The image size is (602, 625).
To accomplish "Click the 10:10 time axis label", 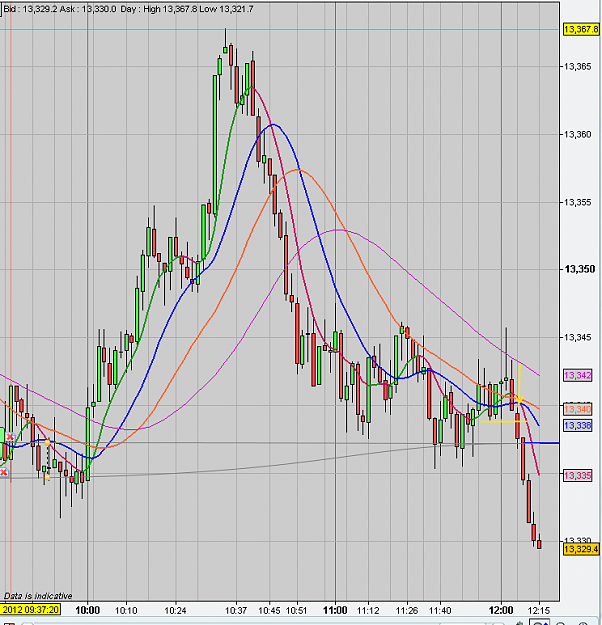I will click(x=126, y=610).
